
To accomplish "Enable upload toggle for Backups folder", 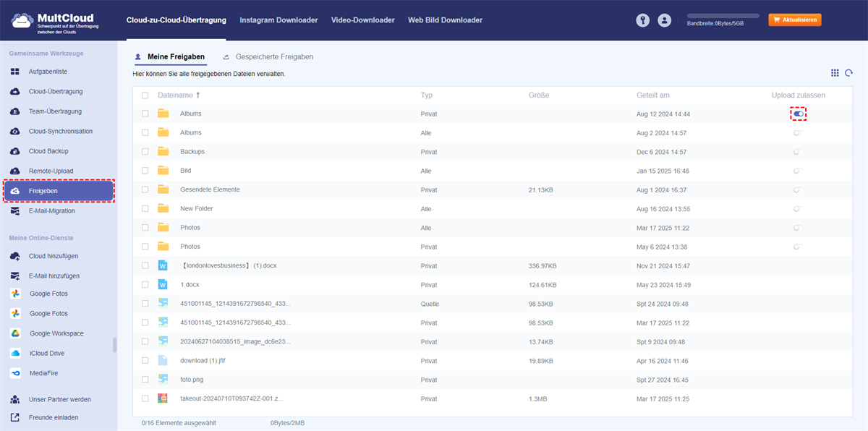I will pyautogui.click(x=797, y=152).
